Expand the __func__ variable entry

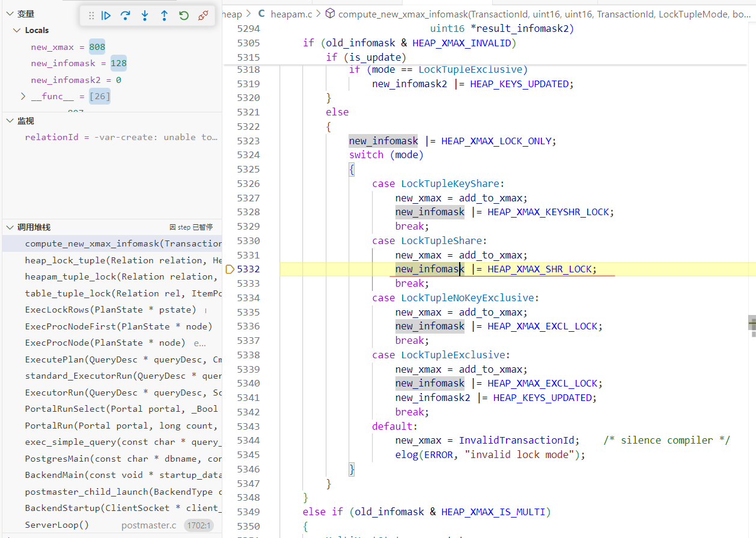click(x=23, y=96)
